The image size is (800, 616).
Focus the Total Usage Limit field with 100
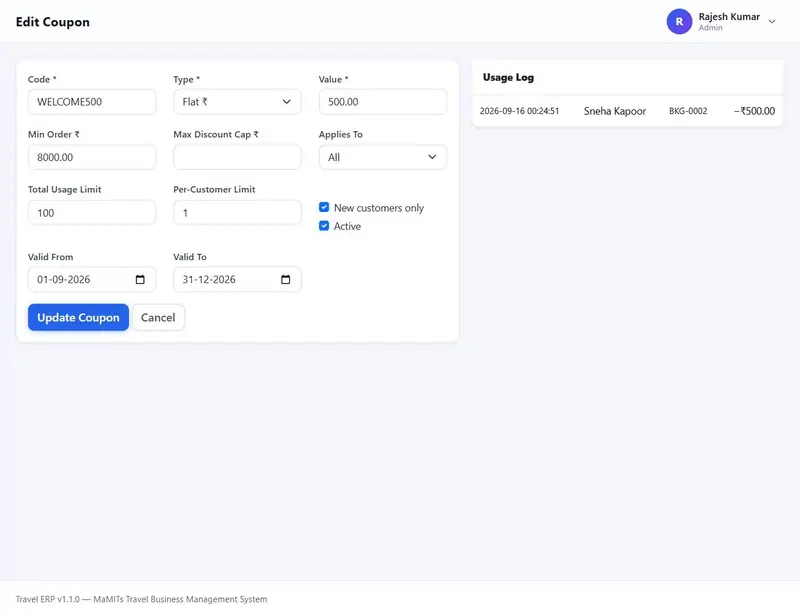pyautogui.click(x=92, y=212)
